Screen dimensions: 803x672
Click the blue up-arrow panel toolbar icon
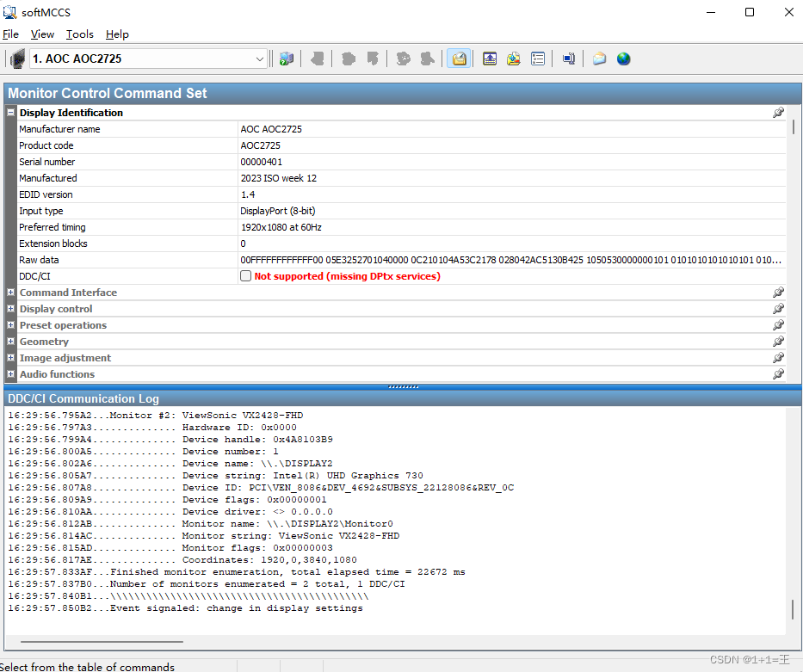tap(490, 59)
